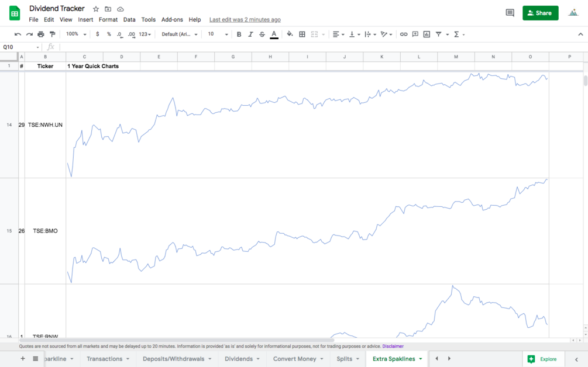Switch to the Convert Money tab
Viewport: 588px width, 367px height.
295,359
